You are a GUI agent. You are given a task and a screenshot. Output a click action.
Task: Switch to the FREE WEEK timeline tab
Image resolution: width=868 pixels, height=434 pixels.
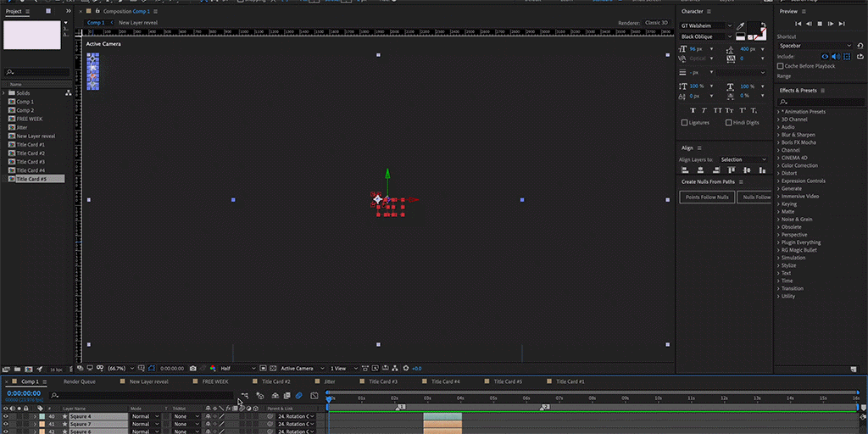[x=215, y=382]
